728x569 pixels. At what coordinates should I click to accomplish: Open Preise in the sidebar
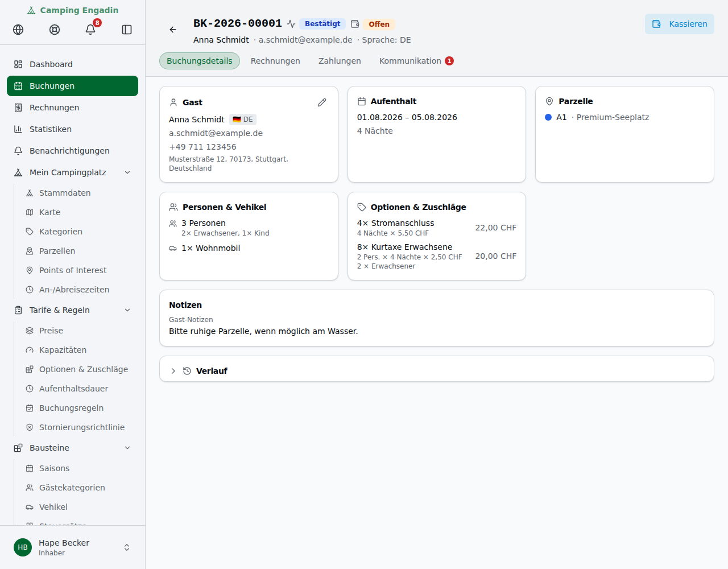(x=78, y=331)
